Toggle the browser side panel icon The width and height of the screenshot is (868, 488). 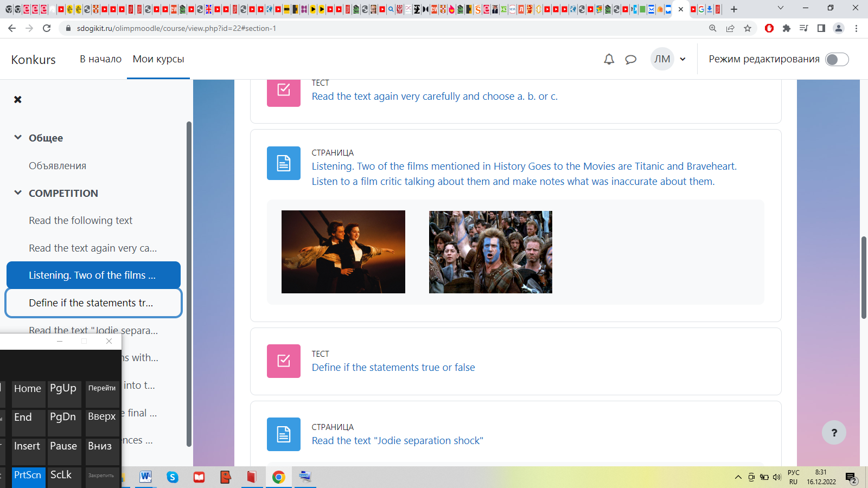point(821,28)
